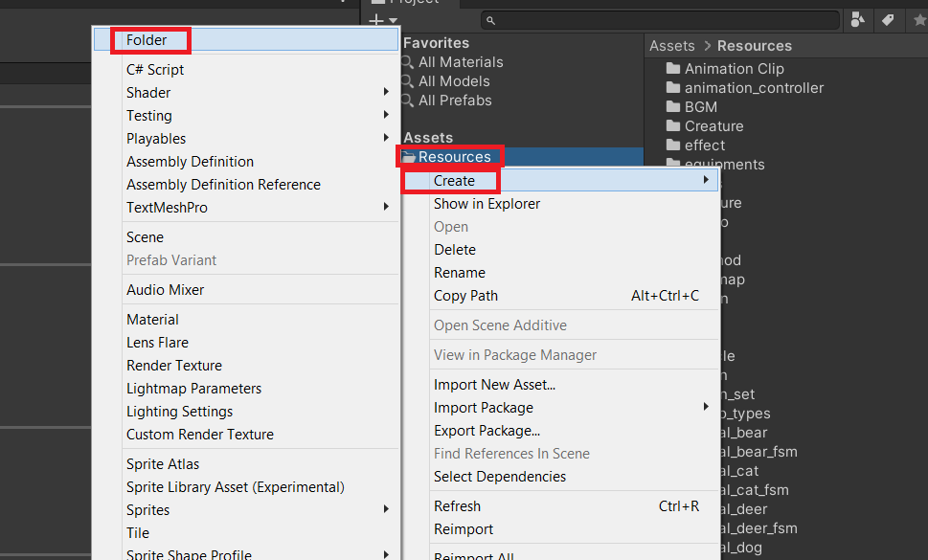
Task: Click the favorites star icon in toolbar
Action: pos(919,21)
